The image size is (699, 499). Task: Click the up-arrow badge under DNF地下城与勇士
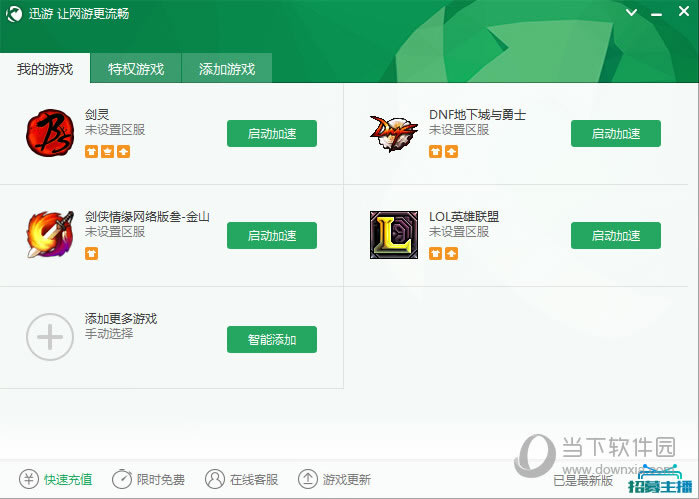[452, 152]
